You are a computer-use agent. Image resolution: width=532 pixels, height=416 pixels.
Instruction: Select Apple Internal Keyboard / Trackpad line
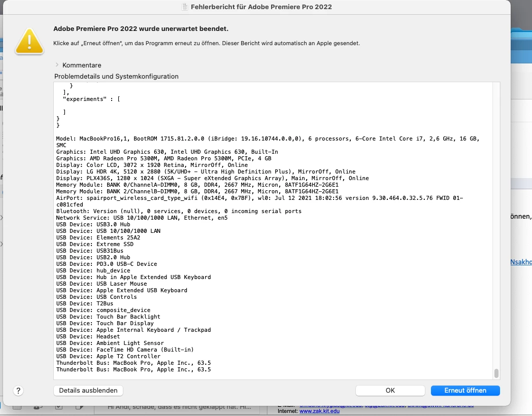134,330
